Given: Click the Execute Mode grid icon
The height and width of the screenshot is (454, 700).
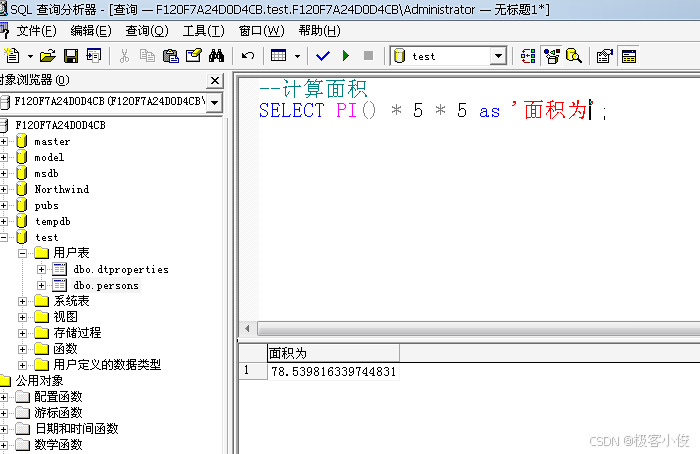Looking at the screenshot, I should pos(279,56).
